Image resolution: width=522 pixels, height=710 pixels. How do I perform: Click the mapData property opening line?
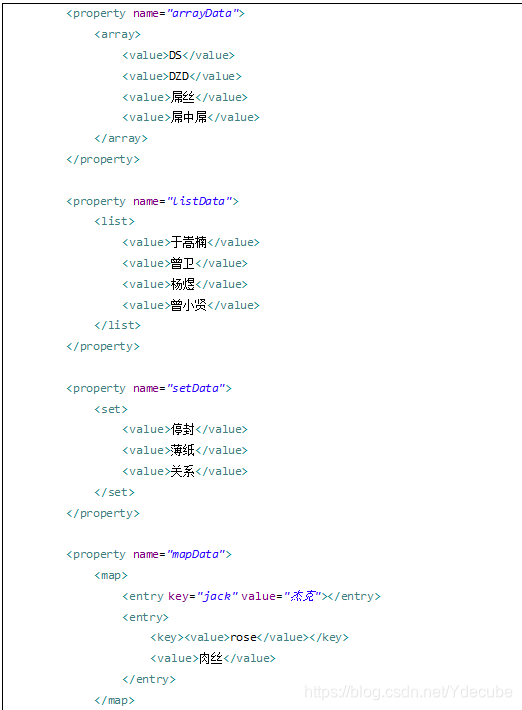click(x=149, y=554)
